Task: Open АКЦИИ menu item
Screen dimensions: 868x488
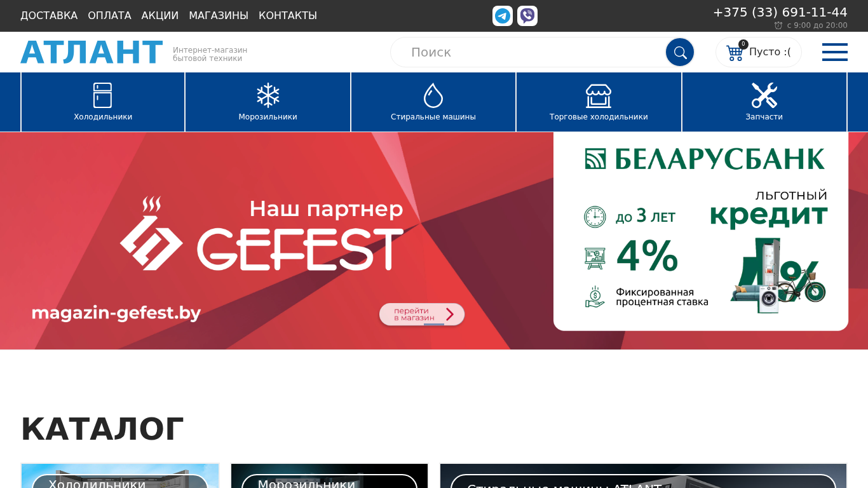Action: [x=160, y=16]
